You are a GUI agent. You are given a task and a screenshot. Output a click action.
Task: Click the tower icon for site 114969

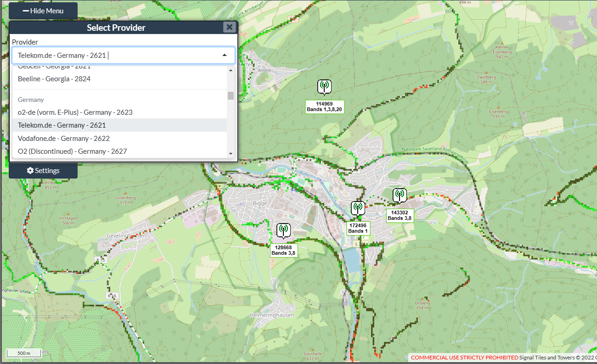(x=324, y=86)
